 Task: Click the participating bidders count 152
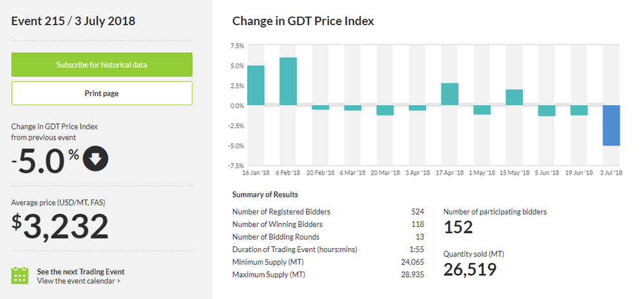coord(459,227)
